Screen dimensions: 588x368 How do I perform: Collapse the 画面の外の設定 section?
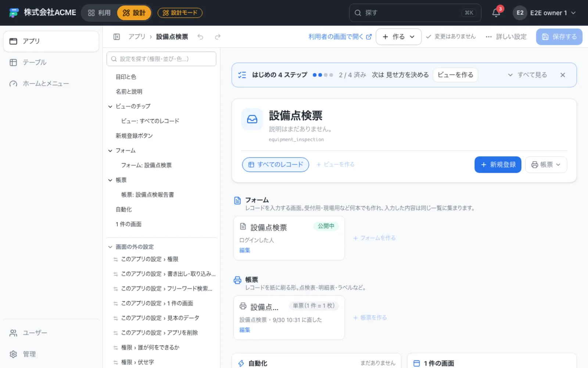coord(110,247)
